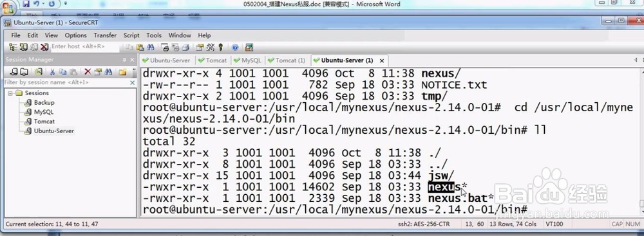Click the Quick Connect toolbar icon
Screen dimensions: 644x236
(23, 47)
